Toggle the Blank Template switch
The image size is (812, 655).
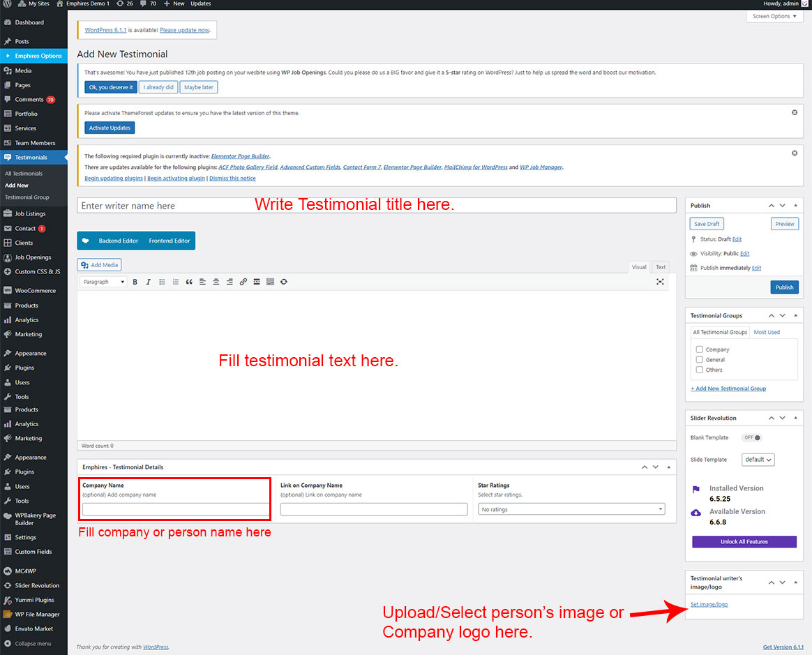[x=752, y=438]
